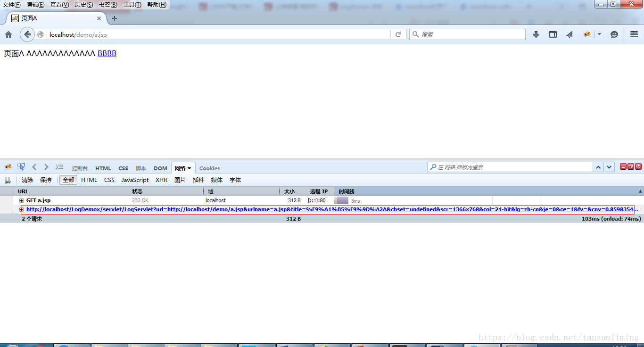Viewport: 644px width, 347px height.
Task: Switch to the DOM panel tab
Action: [x=160, y=168]
